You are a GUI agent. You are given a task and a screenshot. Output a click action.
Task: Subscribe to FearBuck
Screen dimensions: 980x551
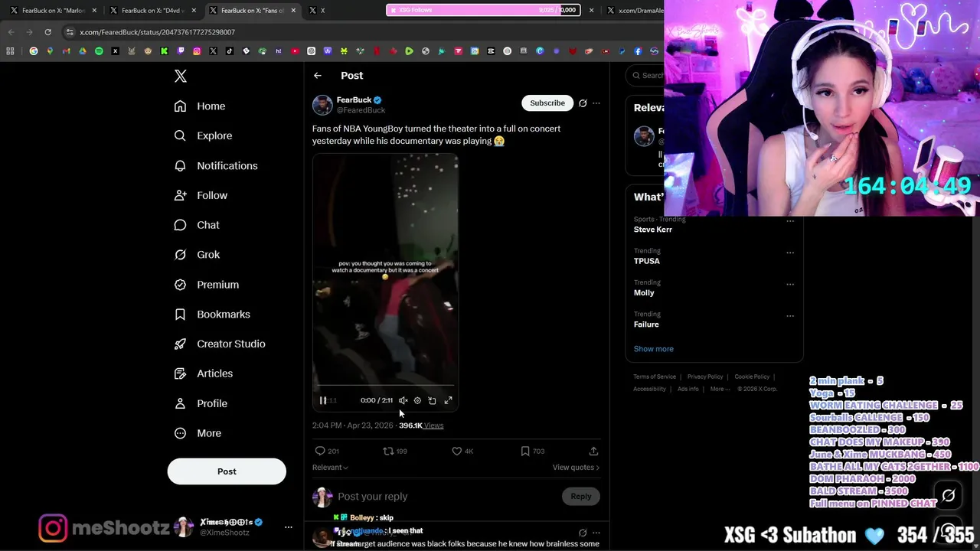coord(547,103)
